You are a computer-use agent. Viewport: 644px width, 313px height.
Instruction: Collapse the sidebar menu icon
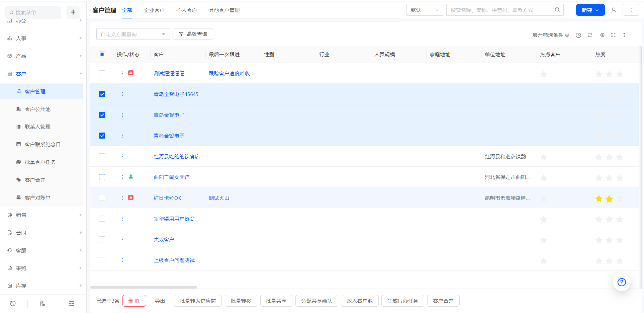(72, 303)
